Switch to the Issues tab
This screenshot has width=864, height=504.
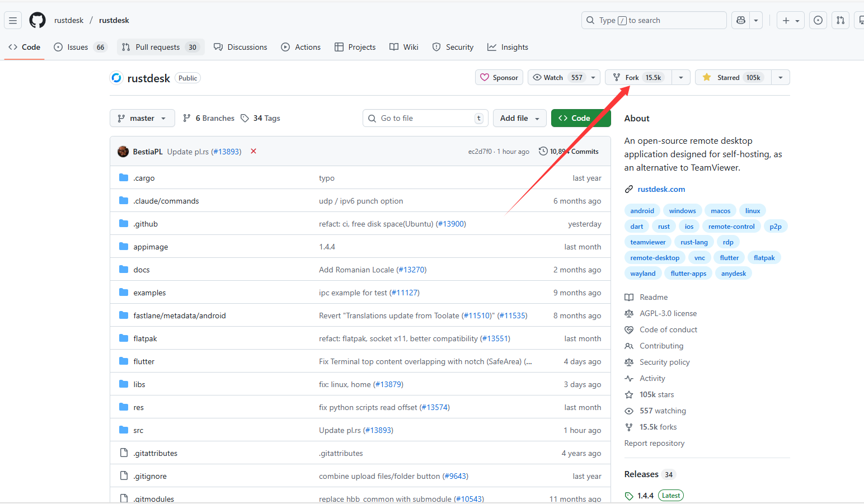pos(80,47)
